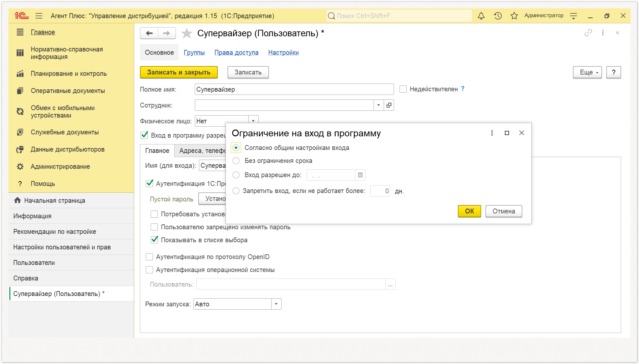Open calendar picker for Вход разрешен до
This screenshot has width=639, height=364.
click(x=360, y=175)
